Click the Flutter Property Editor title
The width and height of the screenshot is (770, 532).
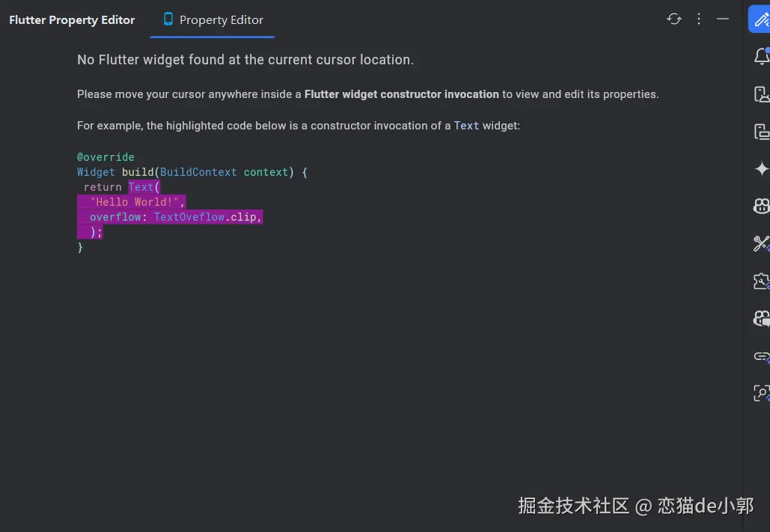[72, 20]
